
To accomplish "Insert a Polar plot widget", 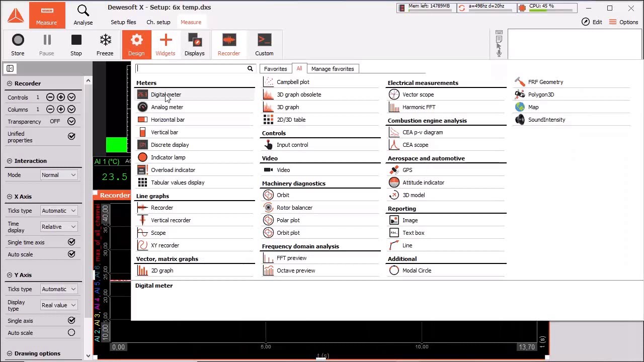I will pyautogui.click(x=320, y=220).
